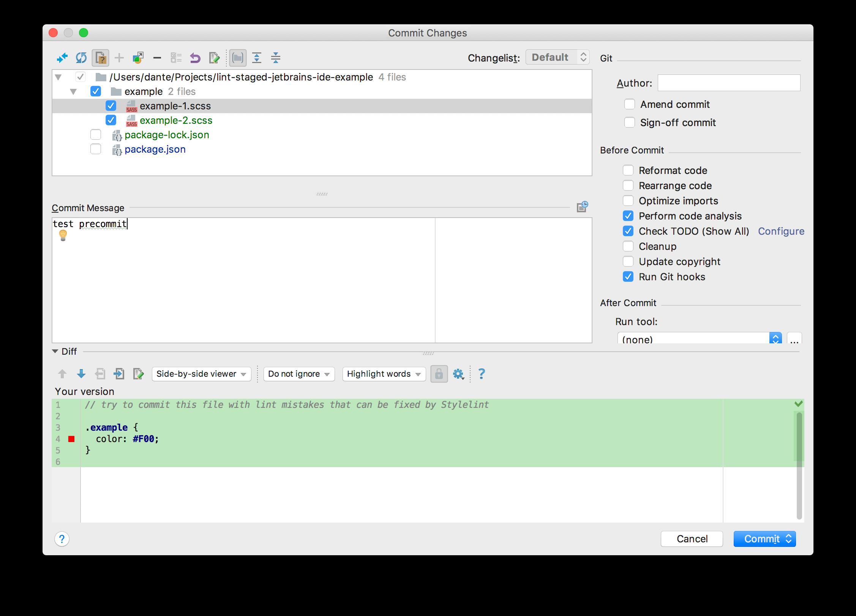
Task: Collapse the example folder tree node
Action: click(73, 92)
